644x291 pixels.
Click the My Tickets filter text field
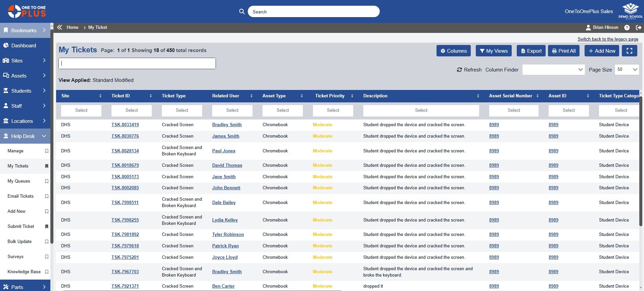tap(137, 63)
